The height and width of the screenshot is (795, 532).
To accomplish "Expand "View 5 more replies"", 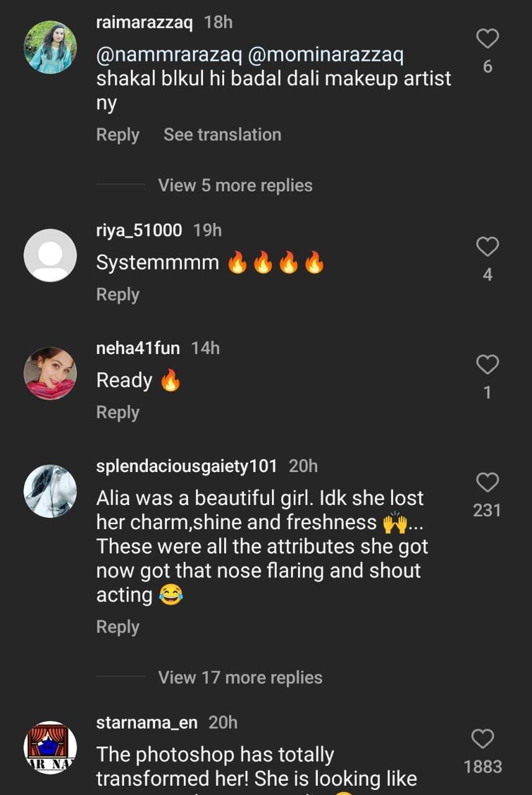I will click(235, 185).
